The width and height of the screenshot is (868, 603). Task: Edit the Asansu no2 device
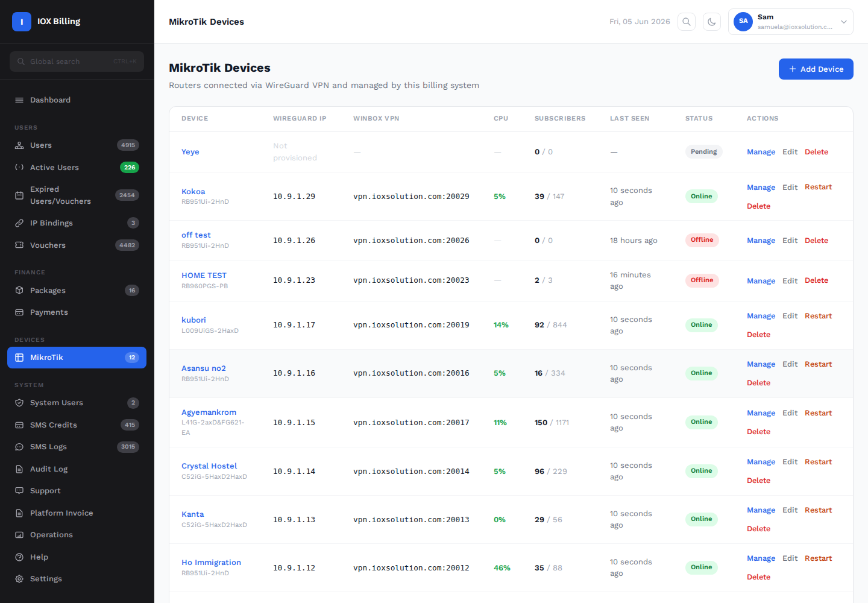790,364
